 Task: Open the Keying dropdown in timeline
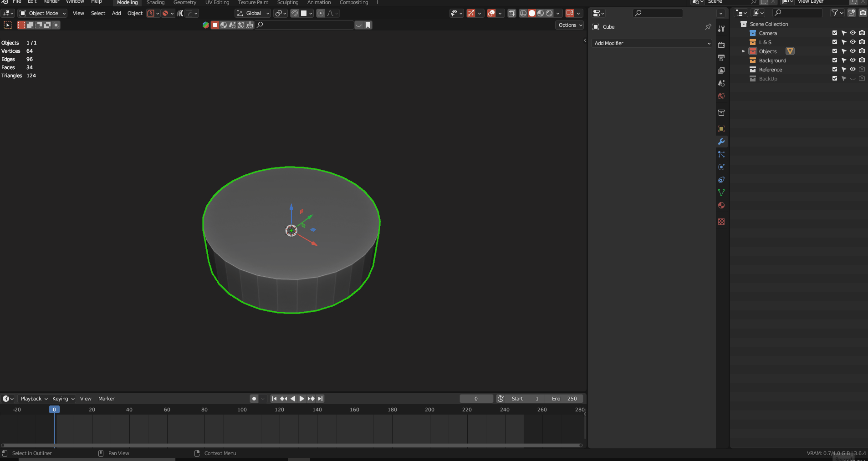tap(63, 399)
